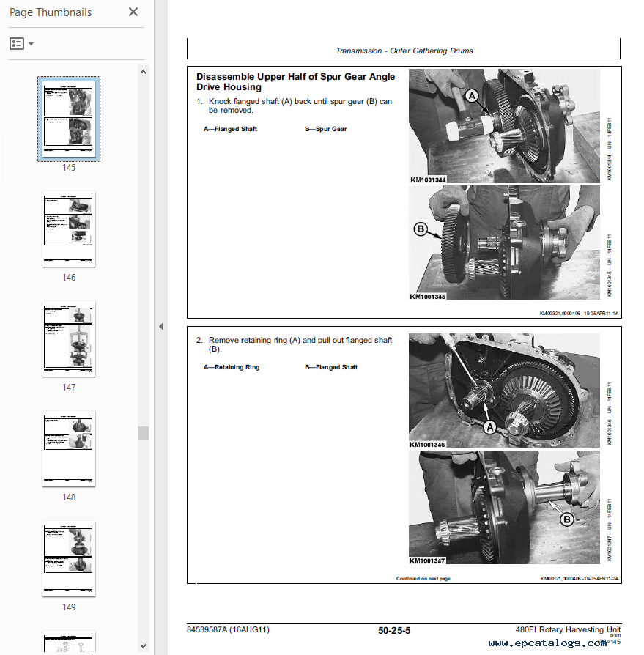
Task: Click the page label '148' under thumbnail
Action: point(69,497)
